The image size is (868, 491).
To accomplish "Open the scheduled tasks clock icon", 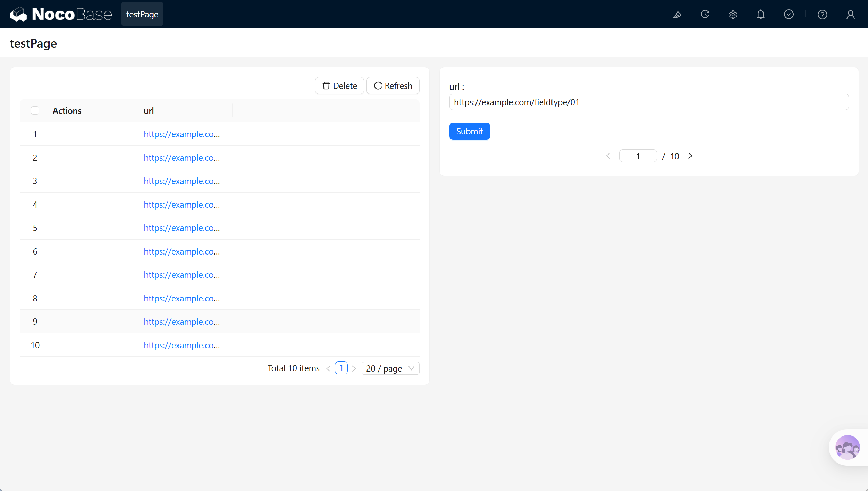I will pyautogui.click(x=705, y=15).
